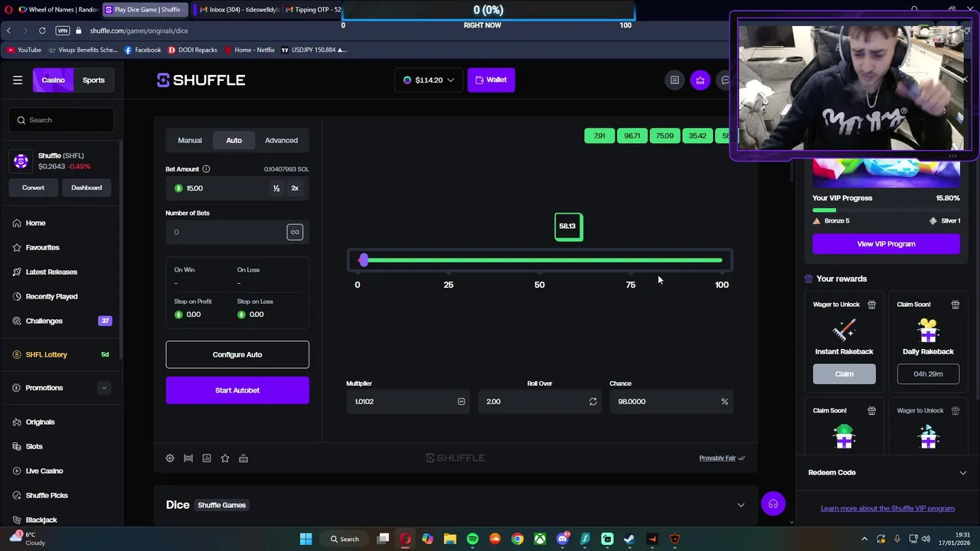Collapse the Dice game info section

click(740, 505)
